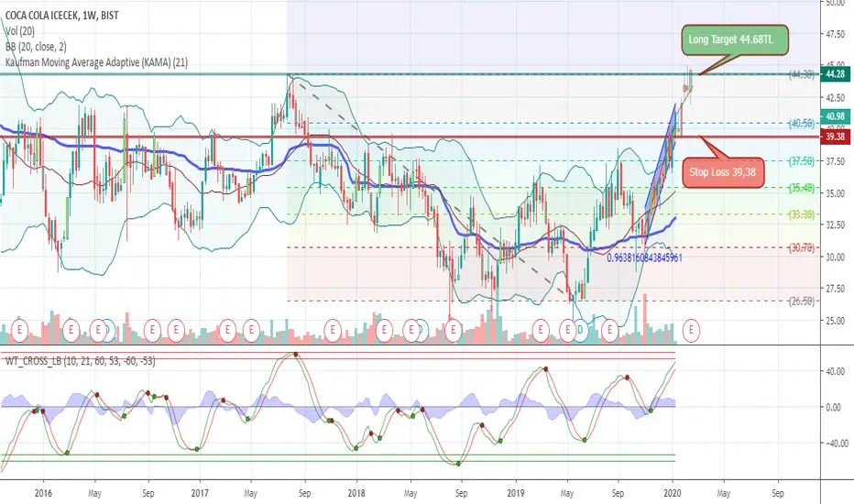Click the Stop Loss 39,38 callout
Viewport: 854px width, 504px height.
tap(723, 172)
